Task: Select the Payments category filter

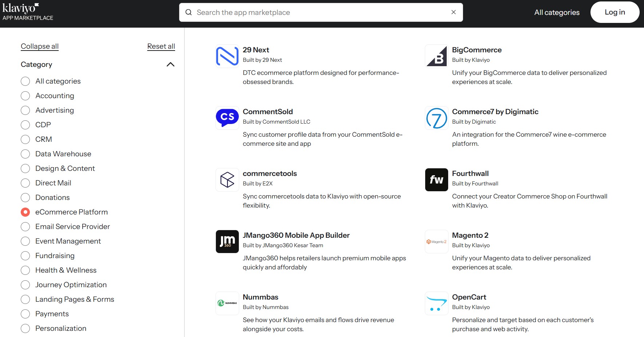Action: tap(25, 314)
